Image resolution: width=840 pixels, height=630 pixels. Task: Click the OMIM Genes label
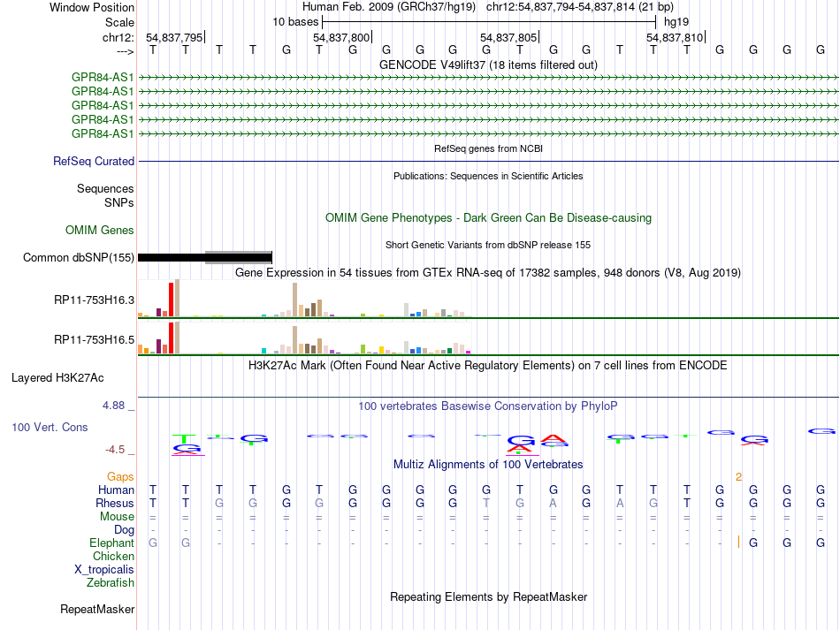pos(100,230)
